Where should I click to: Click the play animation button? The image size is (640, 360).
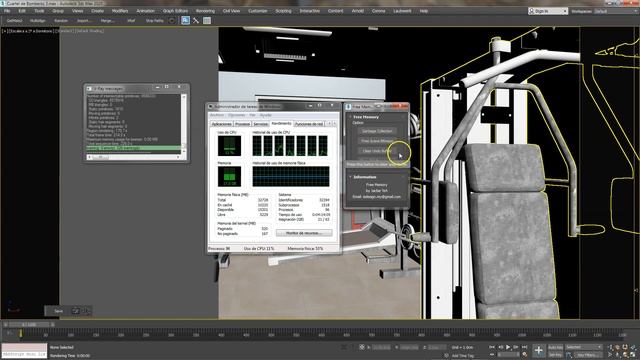[x=508, y=347]
